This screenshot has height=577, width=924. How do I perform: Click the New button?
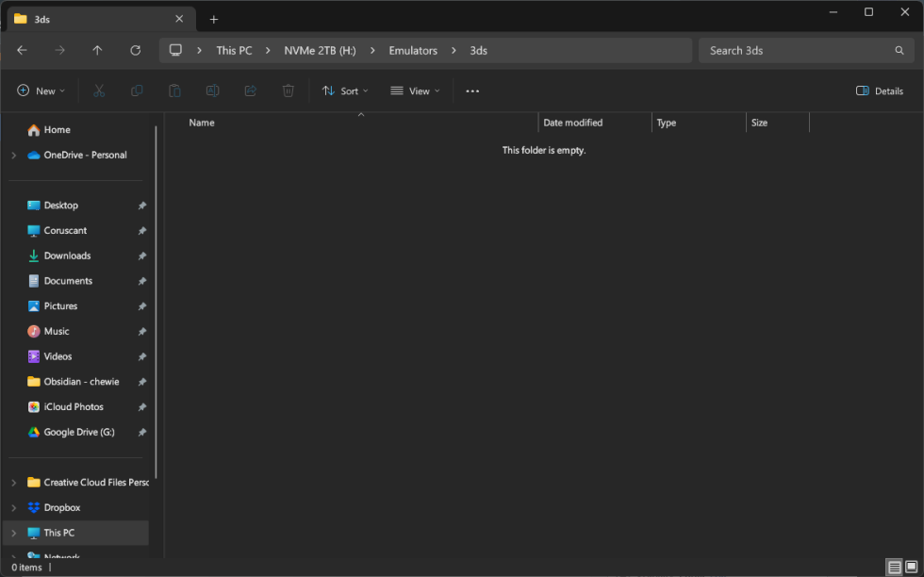[41, 91]
